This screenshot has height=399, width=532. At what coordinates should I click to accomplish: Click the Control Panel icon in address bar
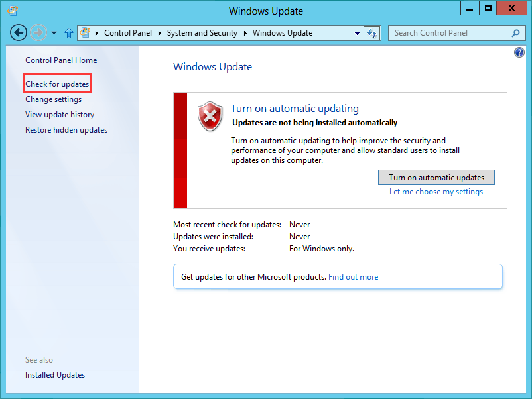[85, 33]
